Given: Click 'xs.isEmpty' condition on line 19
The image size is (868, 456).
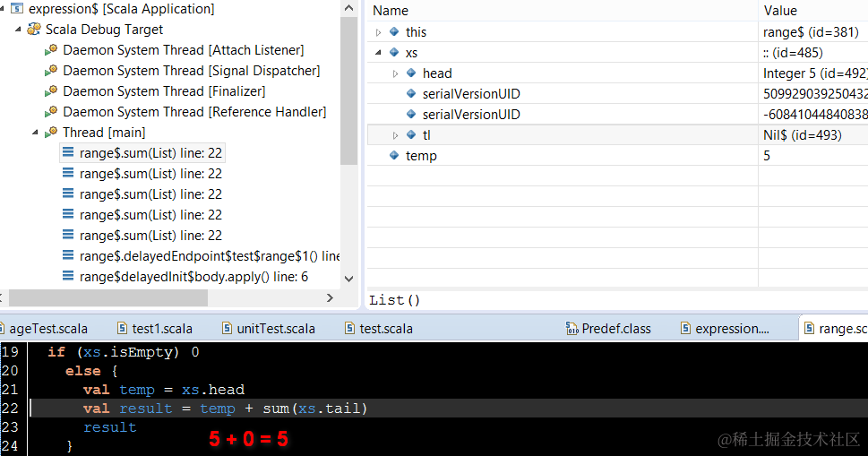Looking at the screenshot, I should [128, 352].
